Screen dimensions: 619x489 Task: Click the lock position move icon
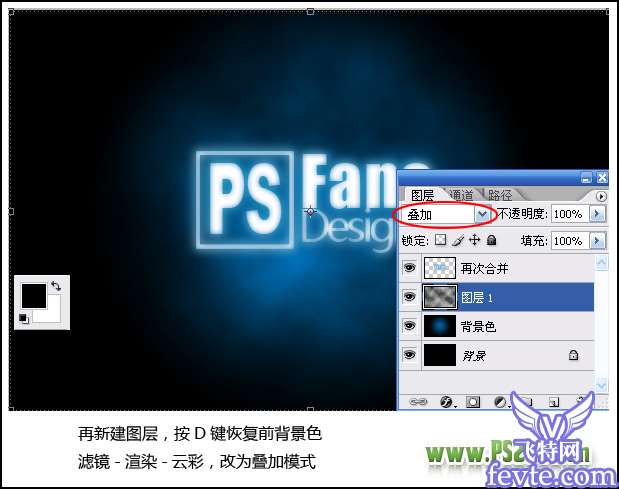point(474,241)
